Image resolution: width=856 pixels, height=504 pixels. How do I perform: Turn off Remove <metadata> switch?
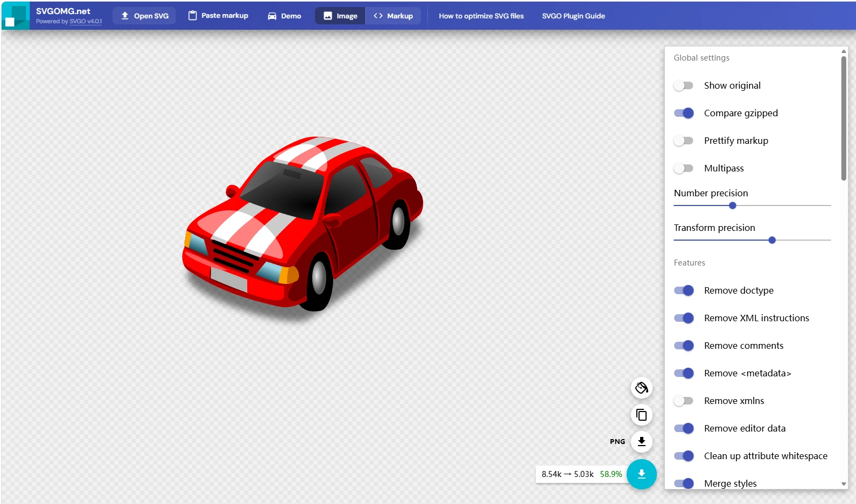point(684,373)
